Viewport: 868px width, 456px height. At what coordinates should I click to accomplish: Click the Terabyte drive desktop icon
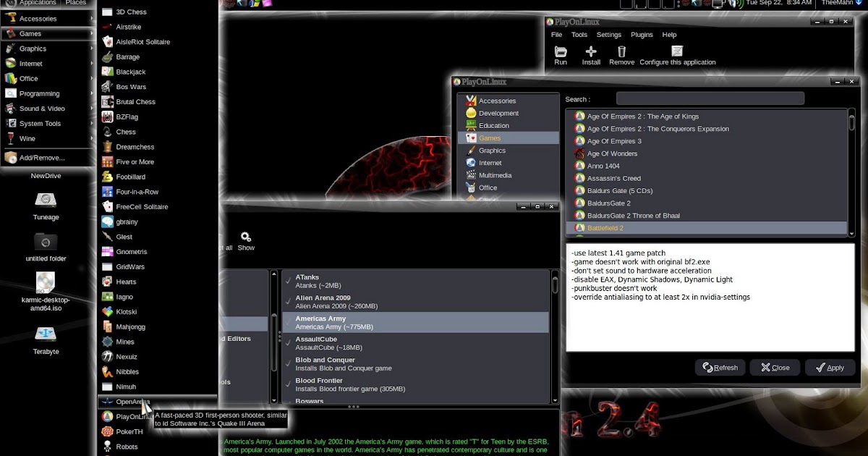[x=46, y=334]
